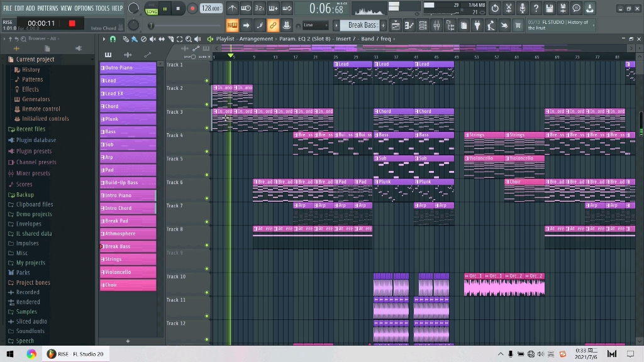Enable wait for input before recording
Image resolution: width=644 pixels, height=362 pixels.
coord(246,8)
